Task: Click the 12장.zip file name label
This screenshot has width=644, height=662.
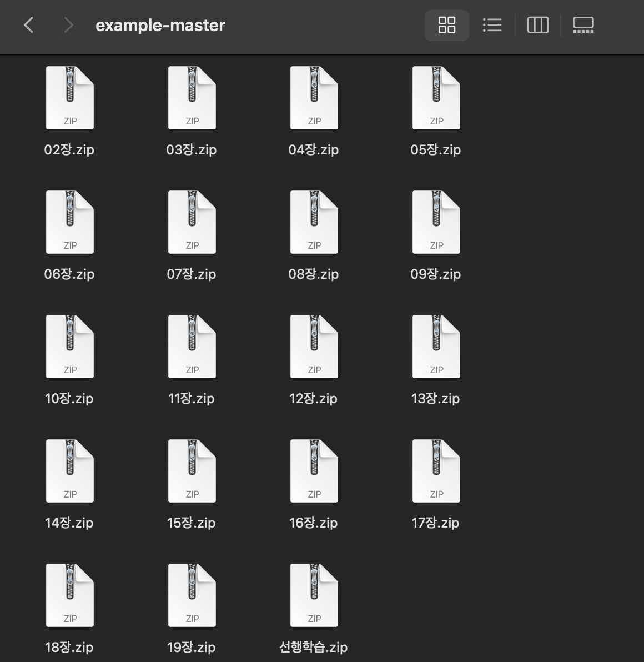Action: tap(314, 398)
